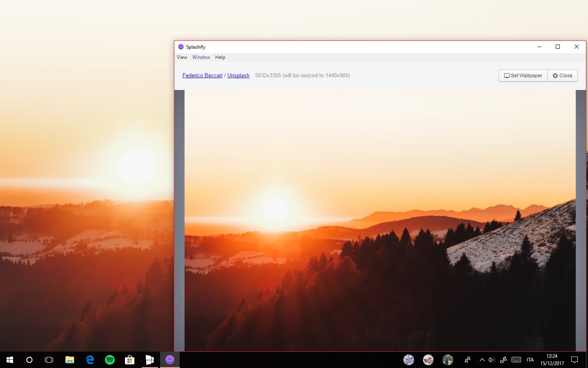
Task: Minimize the Splashify window
Action: tap(539, 47)
